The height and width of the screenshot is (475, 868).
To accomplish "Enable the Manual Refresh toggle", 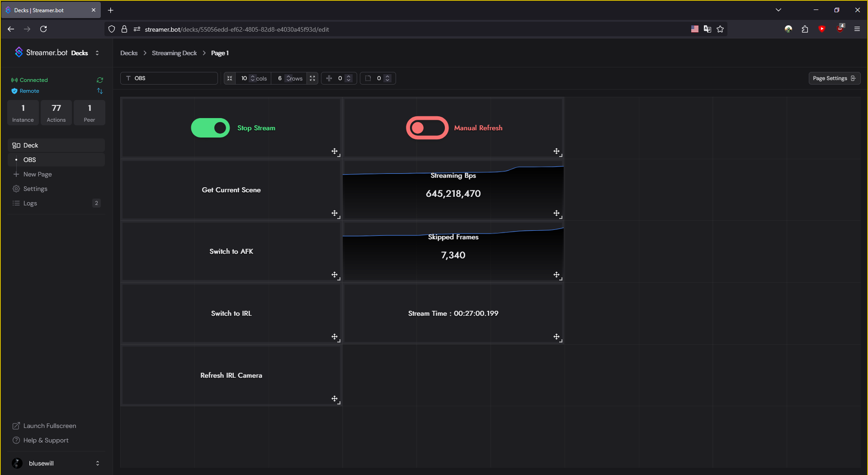I will (426, 128).
